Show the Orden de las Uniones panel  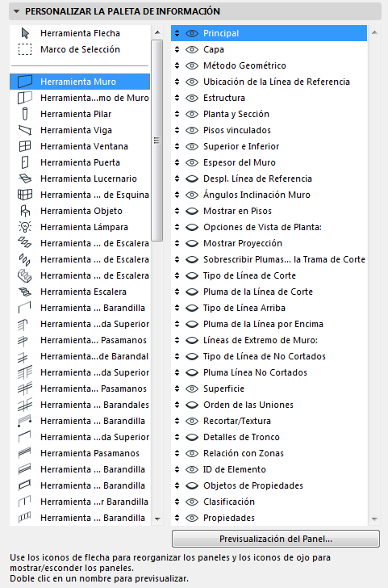tap(192, 405)
